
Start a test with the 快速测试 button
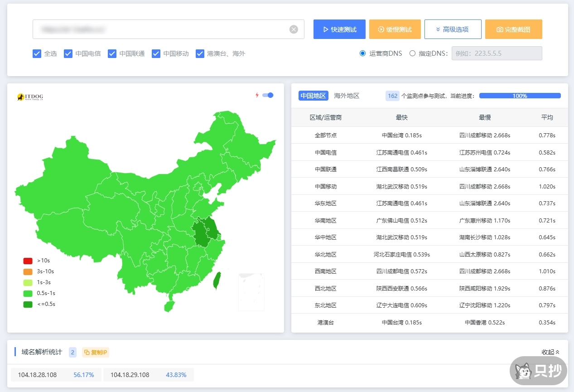[x=339, y=29]
